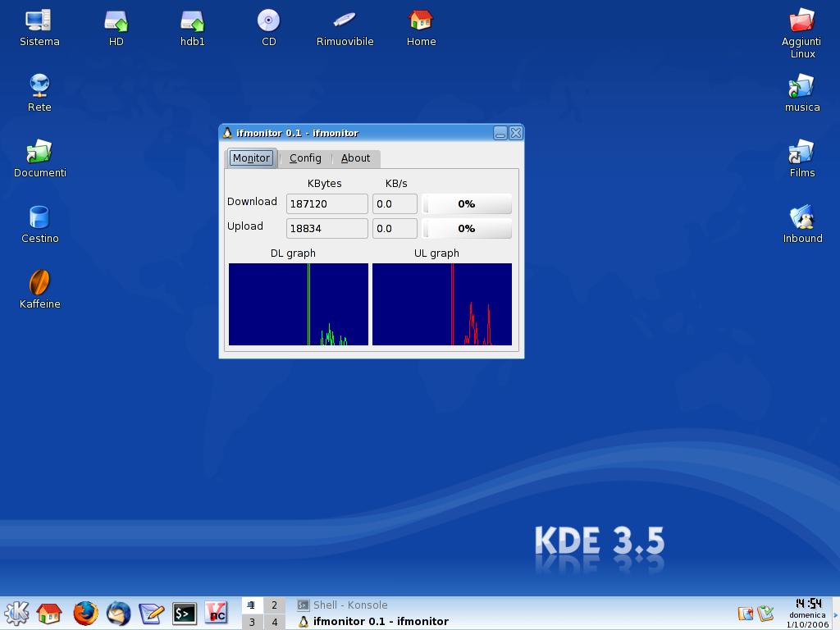Switch to virtual desktop 1
The width and height of the screenshot is (840, 630).
point(253,605)
